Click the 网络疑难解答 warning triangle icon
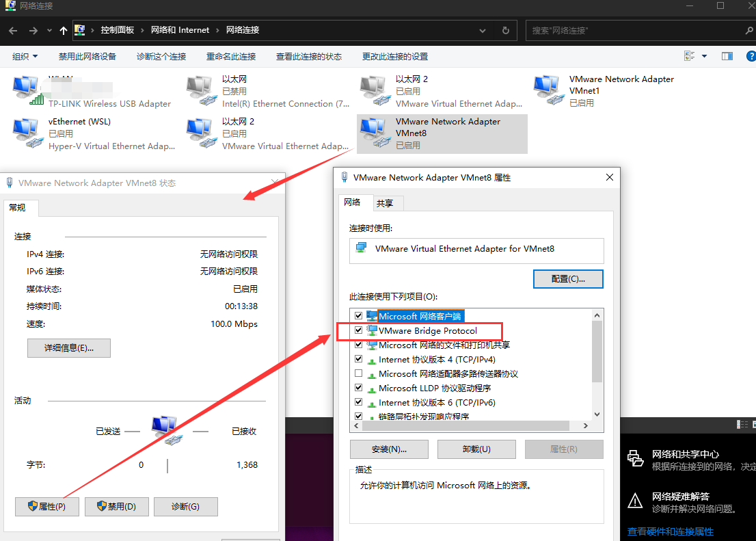 635,501
